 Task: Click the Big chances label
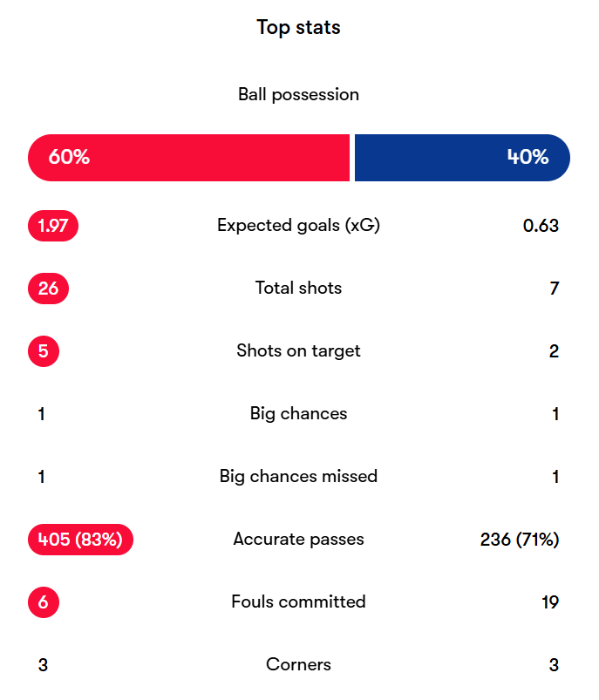(298, 414)
